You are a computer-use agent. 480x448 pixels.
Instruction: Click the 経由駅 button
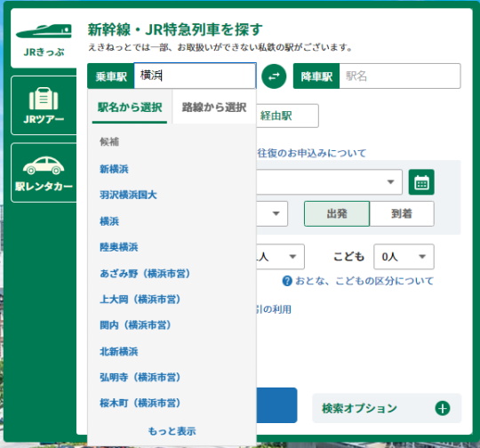tap(287, 116)
